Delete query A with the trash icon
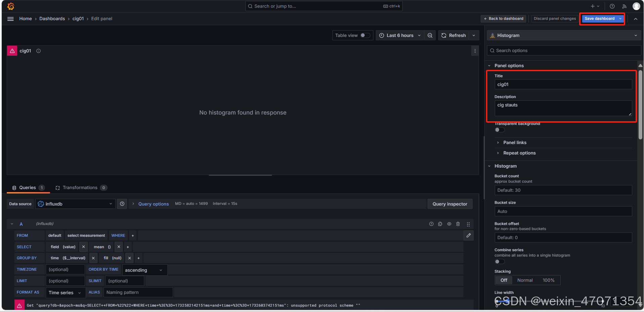Viewport: 644px width, 312px height. pyautogui.click(x=458, y=224)
